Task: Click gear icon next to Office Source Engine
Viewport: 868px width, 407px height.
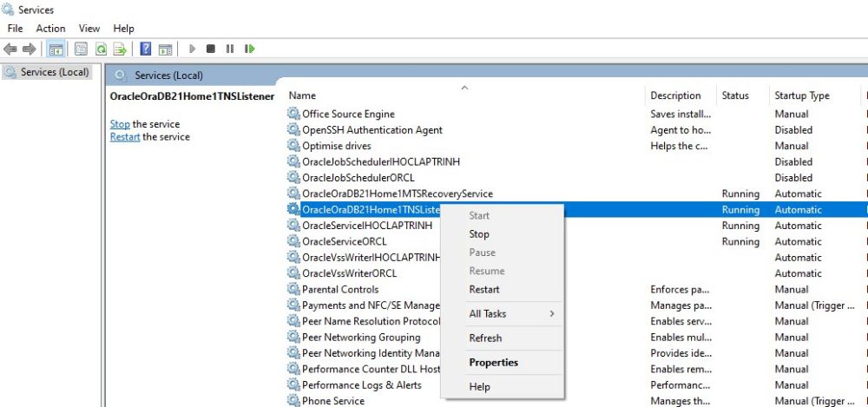Action: click(293, 114)
